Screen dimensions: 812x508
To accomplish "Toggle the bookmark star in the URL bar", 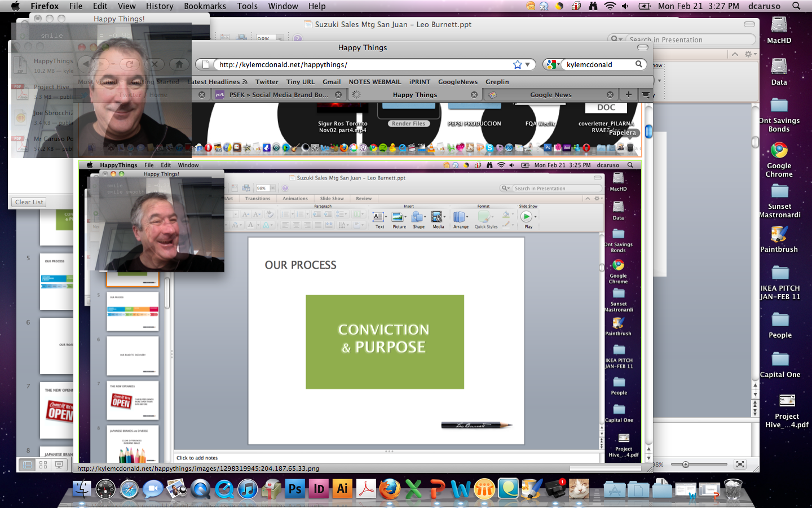I will click(517, 64).
